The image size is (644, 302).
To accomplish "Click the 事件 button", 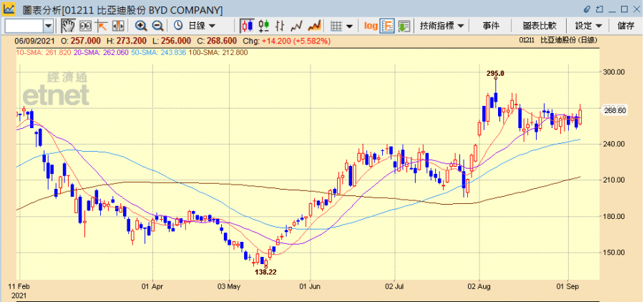I will coord(491,26).
